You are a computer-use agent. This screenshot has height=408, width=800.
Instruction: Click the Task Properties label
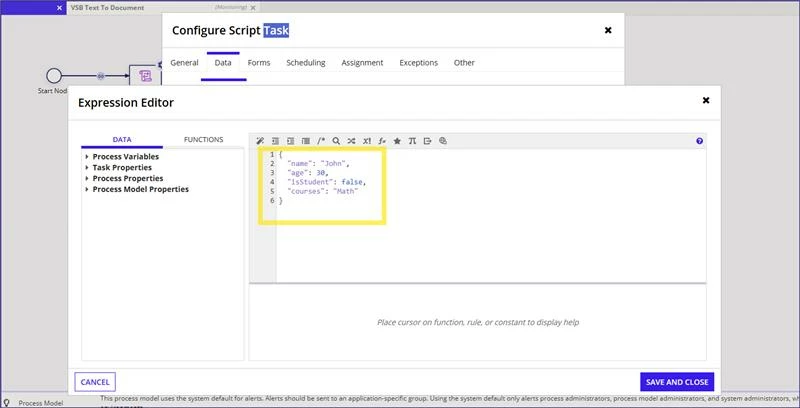click(x=122, y=167)
